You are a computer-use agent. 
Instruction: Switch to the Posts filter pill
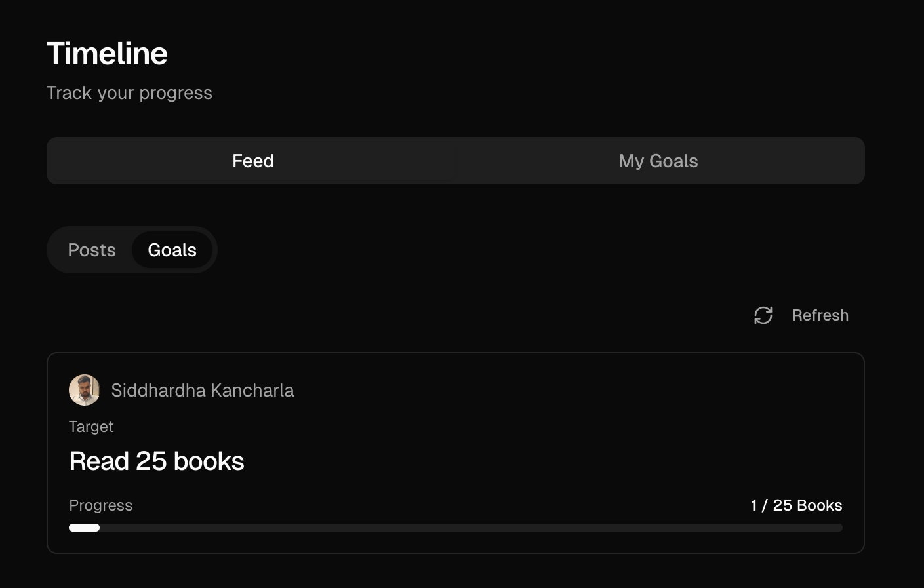[x=92, y=250]
